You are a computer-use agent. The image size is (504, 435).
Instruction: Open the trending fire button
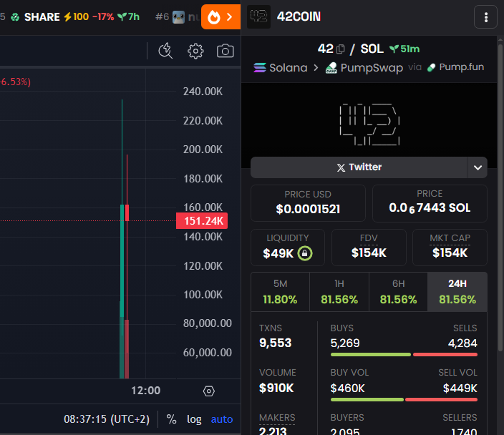[220, 16]
